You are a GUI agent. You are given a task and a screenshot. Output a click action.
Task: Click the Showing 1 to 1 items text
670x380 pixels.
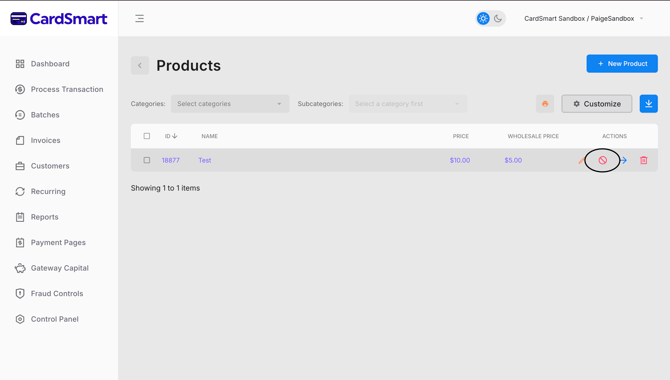(x=165, y=188)
